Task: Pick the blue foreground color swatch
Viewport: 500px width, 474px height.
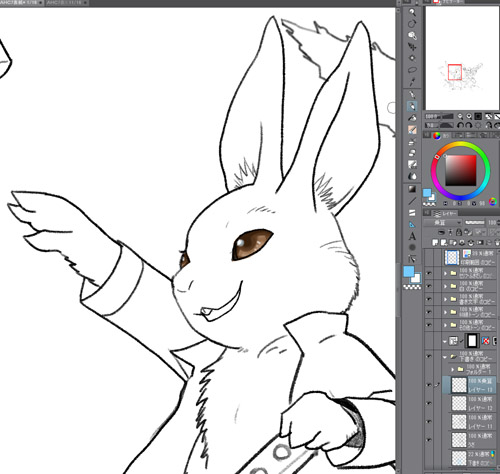Action: pos(409,271)
